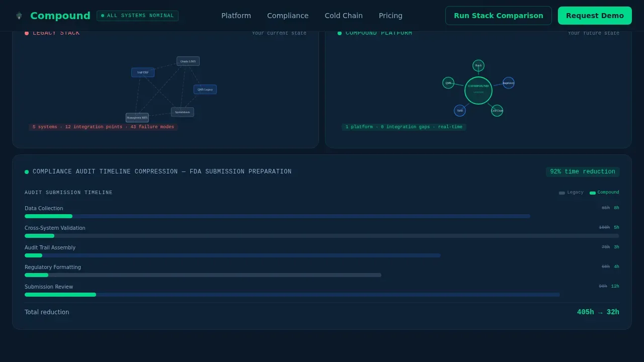Screen dimensions: 644x362
Task: Click the '12h' Submission Review value
Action: tap(615, 287)
